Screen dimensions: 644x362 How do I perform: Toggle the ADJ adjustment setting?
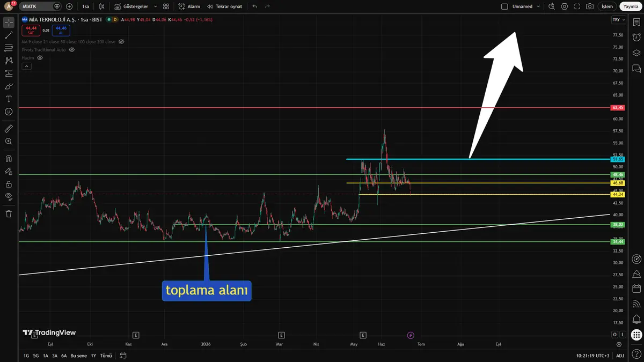620,356
